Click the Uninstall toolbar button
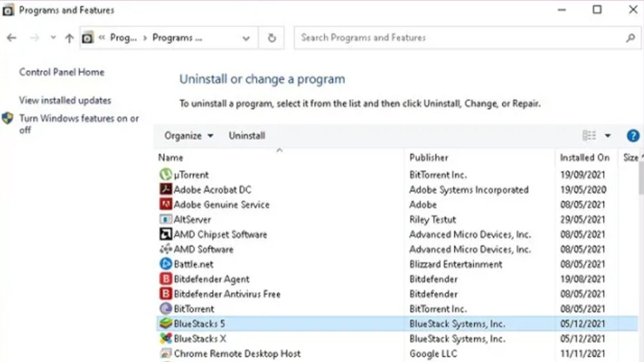Screen dimensions: 644x362 coord(247,135)
